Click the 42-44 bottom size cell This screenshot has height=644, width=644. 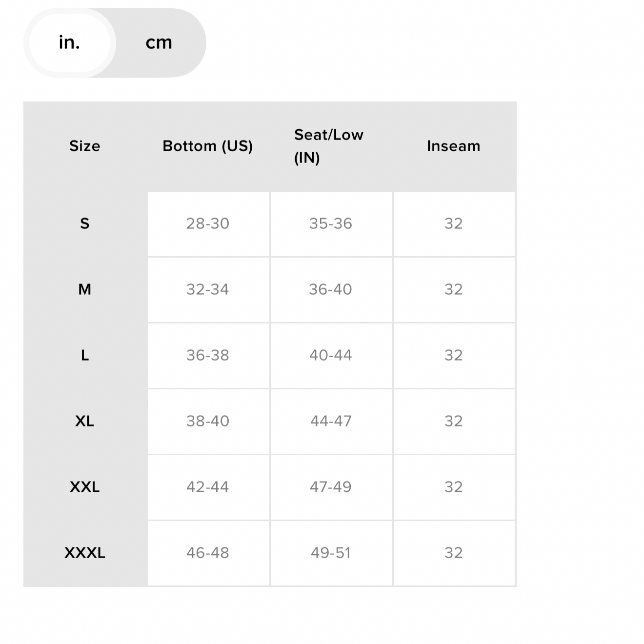coord(208,487)
